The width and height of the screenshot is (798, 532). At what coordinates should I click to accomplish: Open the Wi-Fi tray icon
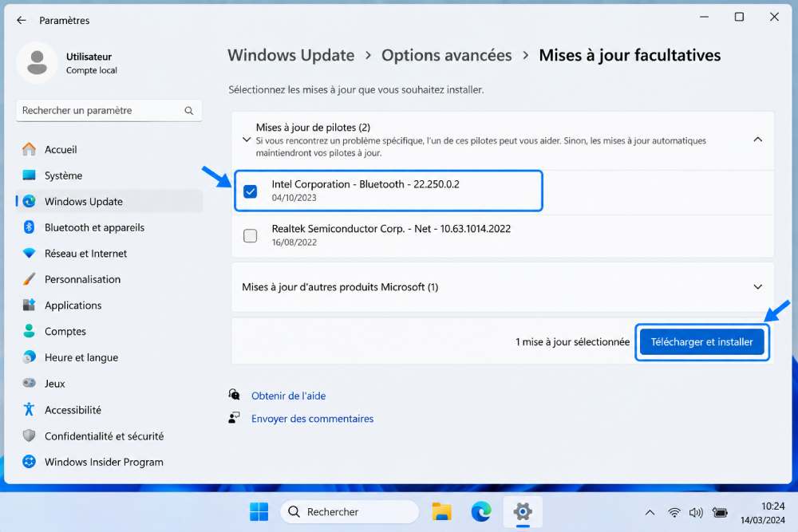(674, 512)
